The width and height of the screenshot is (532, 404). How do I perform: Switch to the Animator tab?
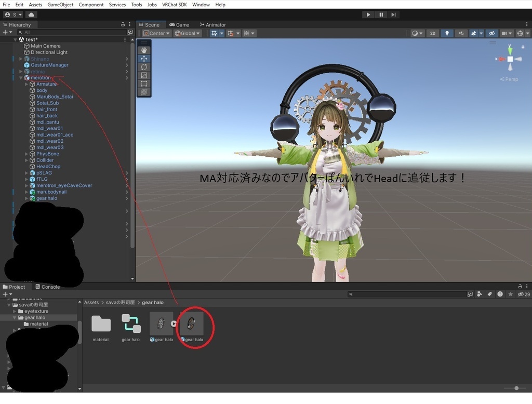(212, 25)
